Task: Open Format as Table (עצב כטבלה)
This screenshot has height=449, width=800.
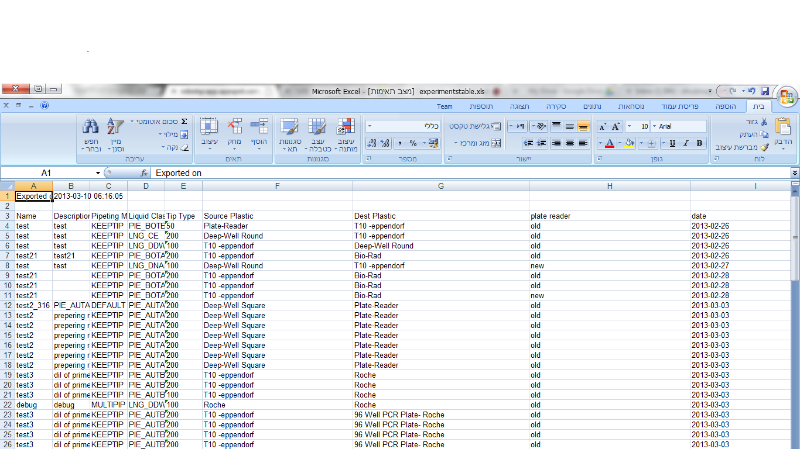Action: click(x=317, y=135)
